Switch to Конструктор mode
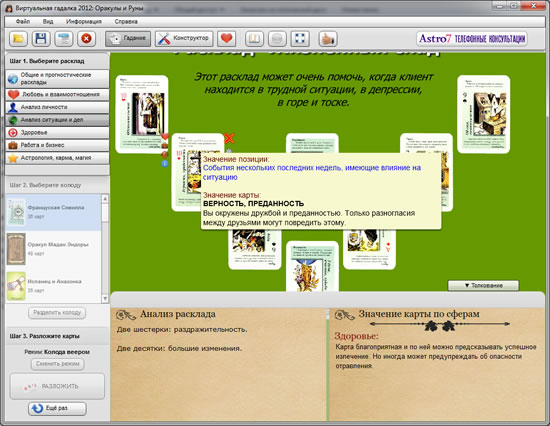550x426 pixels. tap(184, 38)
